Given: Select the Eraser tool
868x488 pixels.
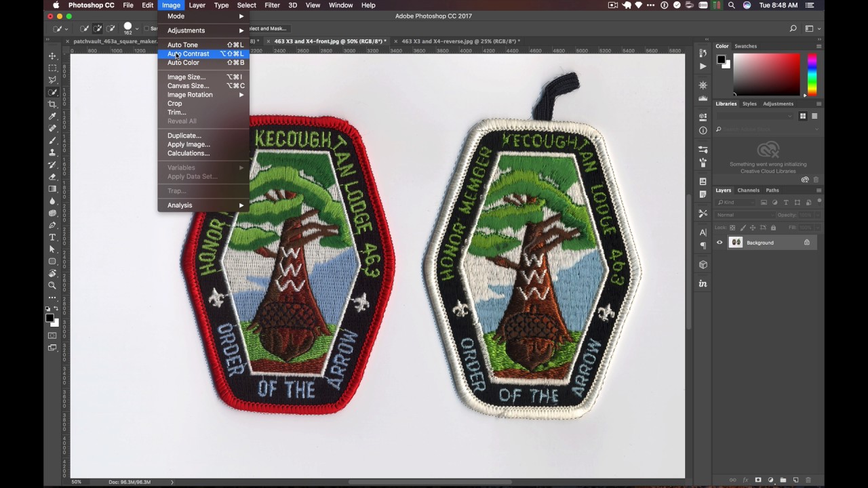Looking at the screenshot, I should (x=52, y=177).
